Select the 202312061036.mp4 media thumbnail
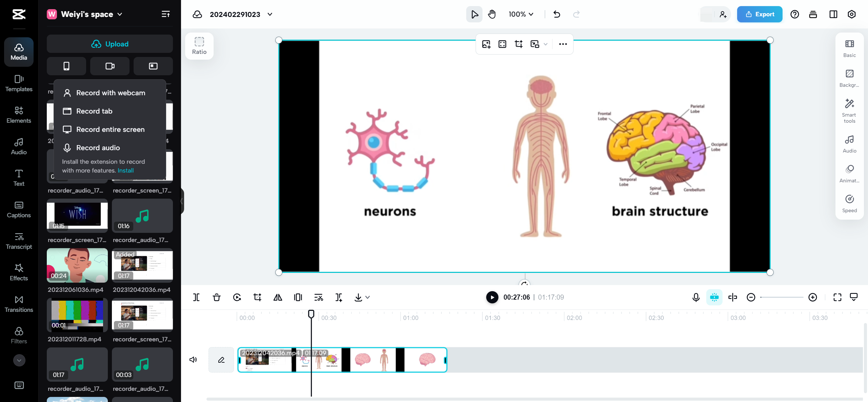Viewport: 868px width, 402px height. pyautogui.click(x=77, y=265)
